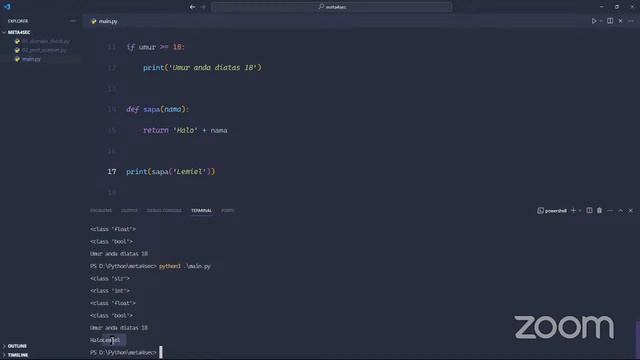Click line 17 number in gutter
Viewport: 640px width, 360px height.
coord(112,171)
